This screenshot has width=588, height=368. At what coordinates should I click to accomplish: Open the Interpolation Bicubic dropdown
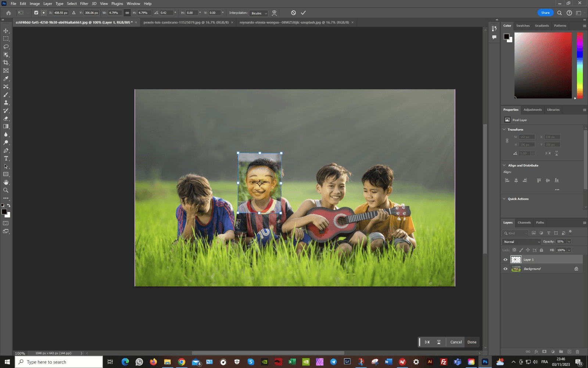259,13
